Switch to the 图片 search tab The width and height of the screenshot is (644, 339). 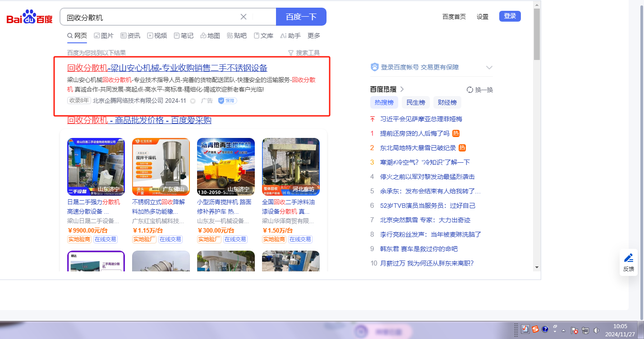[104, 36]
